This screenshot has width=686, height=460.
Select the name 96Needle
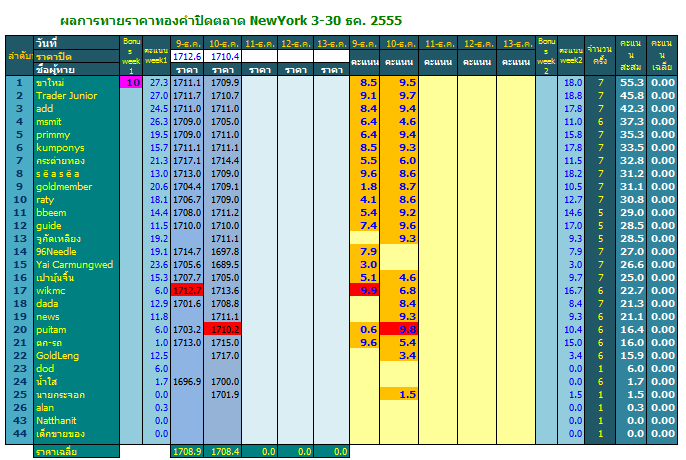[56, 252]
